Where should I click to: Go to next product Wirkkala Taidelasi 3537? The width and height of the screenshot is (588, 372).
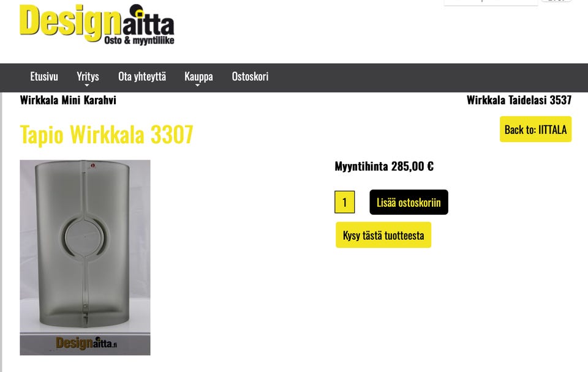(519, 100)
